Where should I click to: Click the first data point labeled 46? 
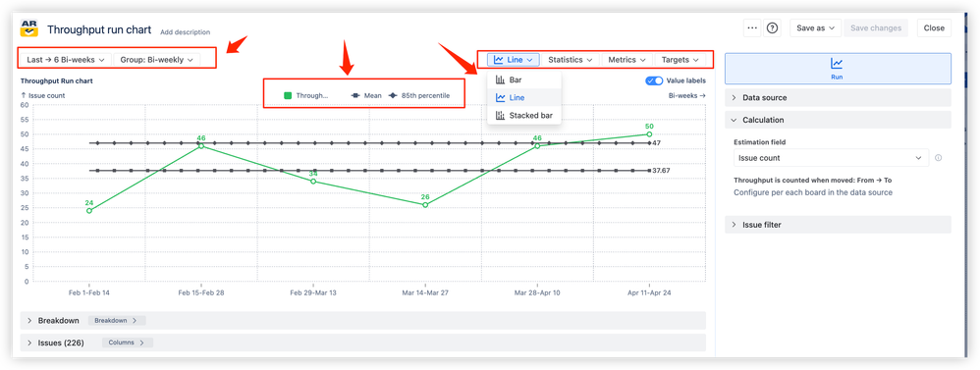click(x=201, y=146)
